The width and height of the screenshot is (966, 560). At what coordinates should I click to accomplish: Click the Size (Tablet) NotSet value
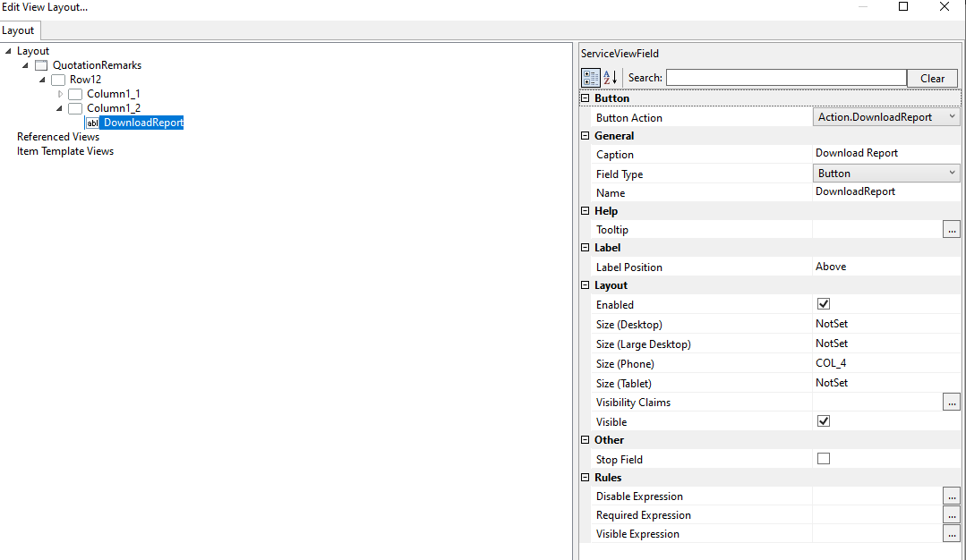(832, 383)
